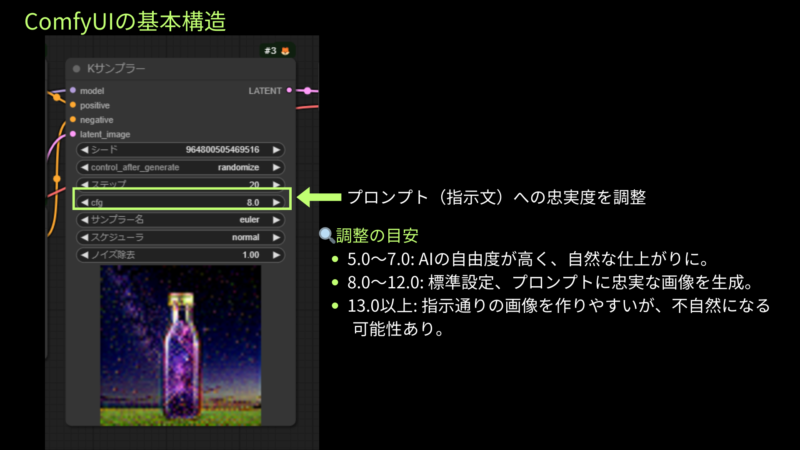Increase the シード value with the right arrow
The image size is (800, 450).
point(276,149)
